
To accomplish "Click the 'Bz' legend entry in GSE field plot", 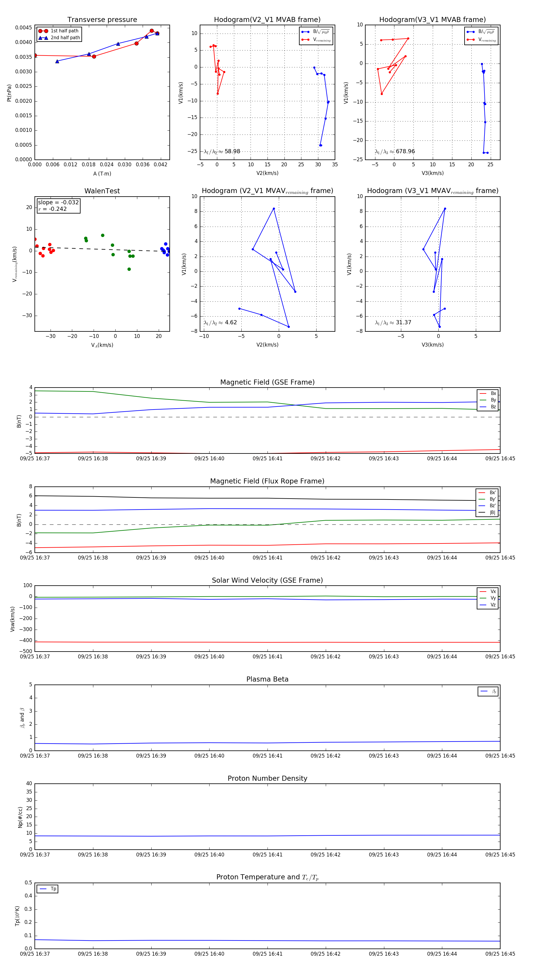I will [x=488, y=407].
